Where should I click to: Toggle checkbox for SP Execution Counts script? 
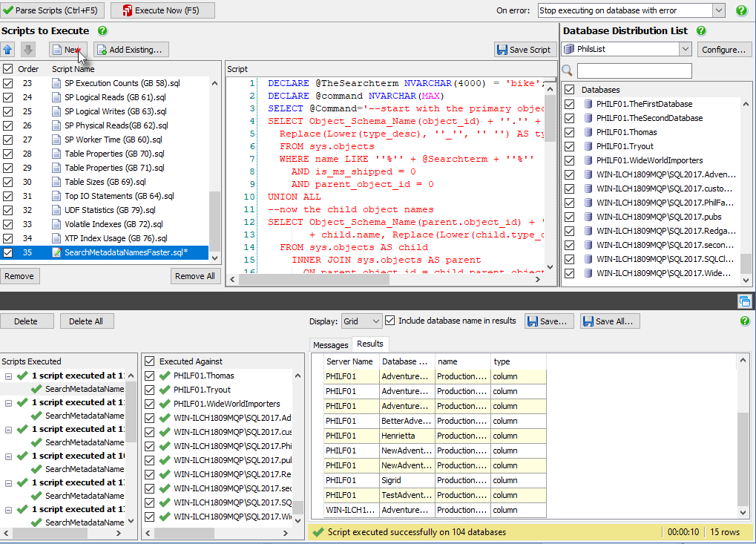(7, 83)
